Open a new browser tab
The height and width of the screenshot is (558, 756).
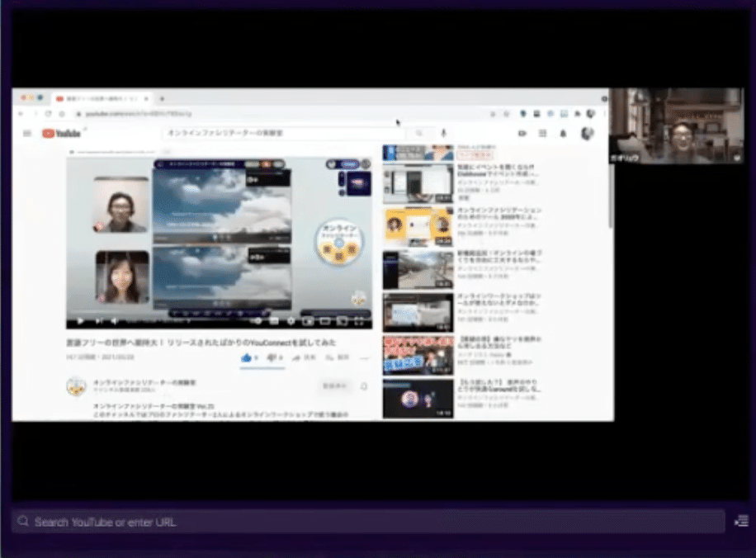(161, 97)
